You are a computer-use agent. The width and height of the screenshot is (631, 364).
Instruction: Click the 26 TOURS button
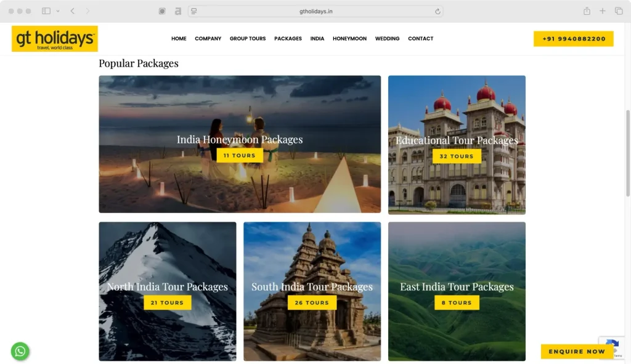[312, 303]
